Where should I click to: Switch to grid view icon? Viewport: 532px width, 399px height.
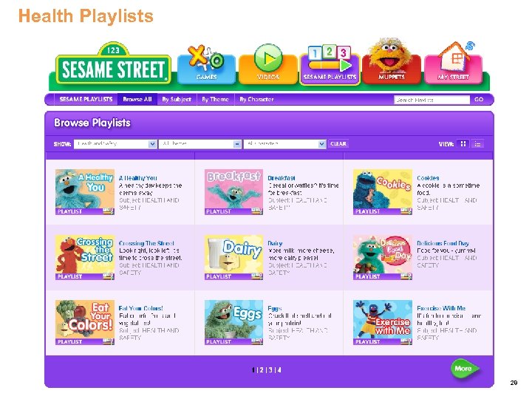463,144
